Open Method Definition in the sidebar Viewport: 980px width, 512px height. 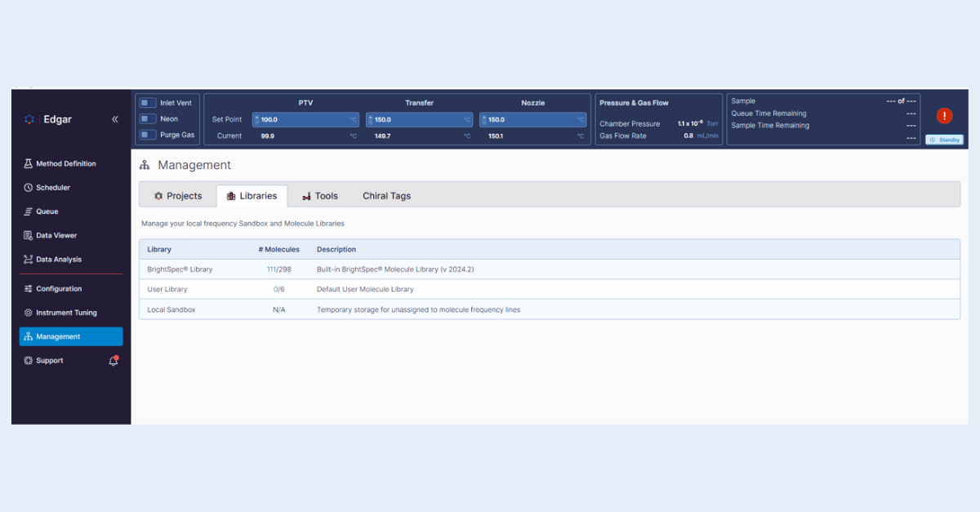[x=71, y=163]
